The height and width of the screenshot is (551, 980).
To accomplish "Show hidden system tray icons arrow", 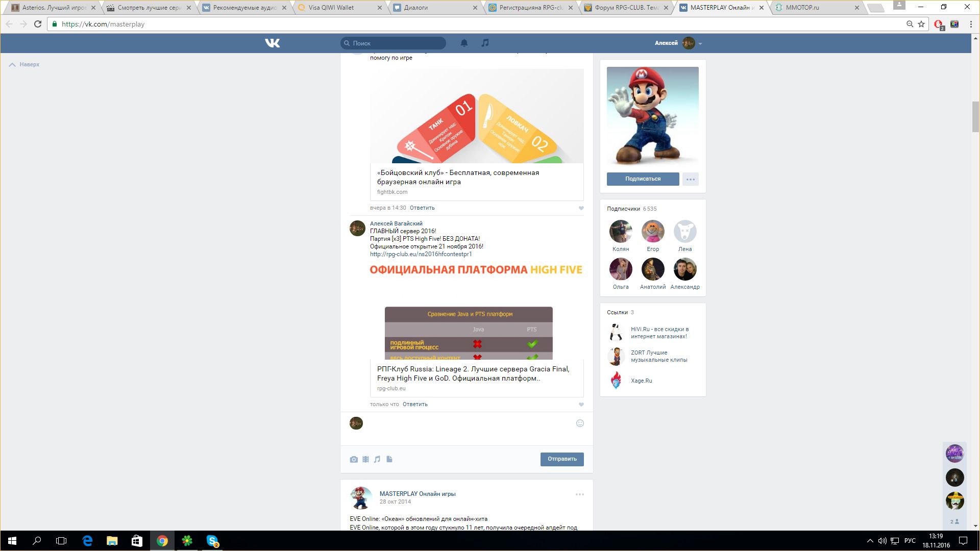I will coord(870,541).
